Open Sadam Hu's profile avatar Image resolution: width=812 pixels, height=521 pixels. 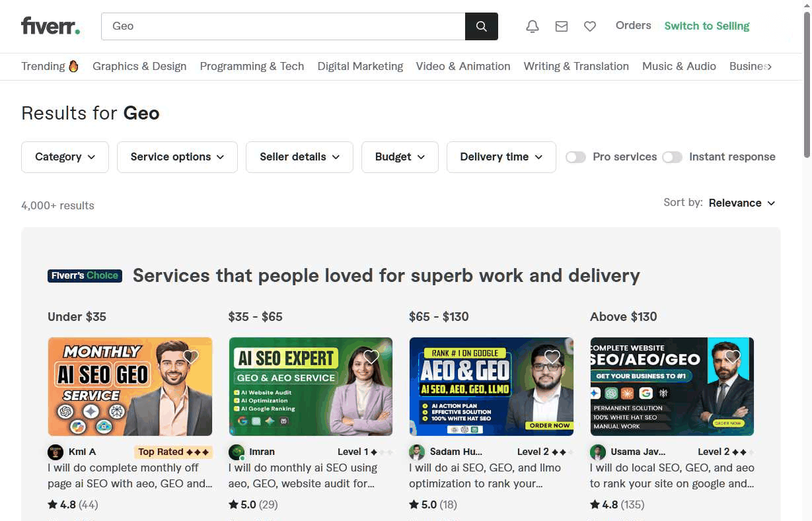click(x=417, y=452)
